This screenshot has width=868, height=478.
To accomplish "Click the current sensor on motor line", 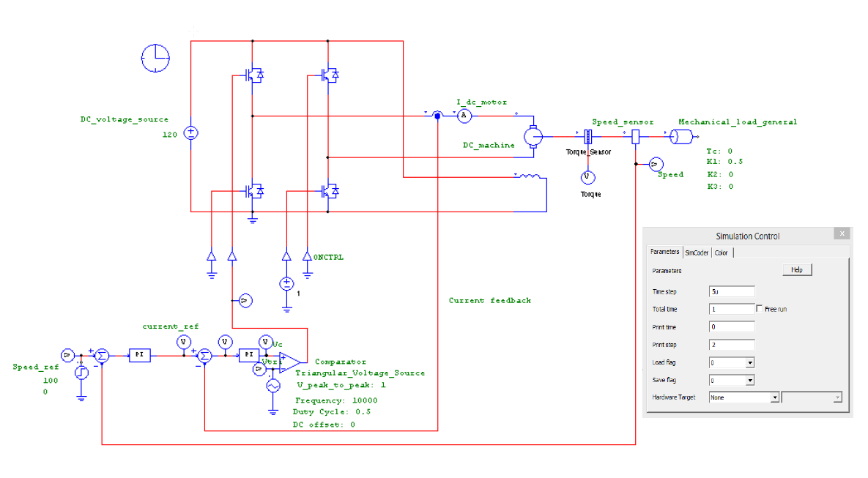I will (x=437, y=116).
